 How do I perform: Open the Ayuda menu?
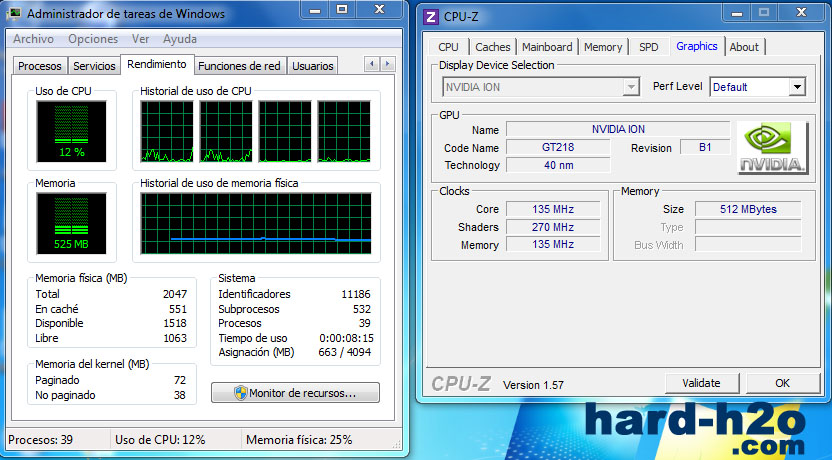180,39
